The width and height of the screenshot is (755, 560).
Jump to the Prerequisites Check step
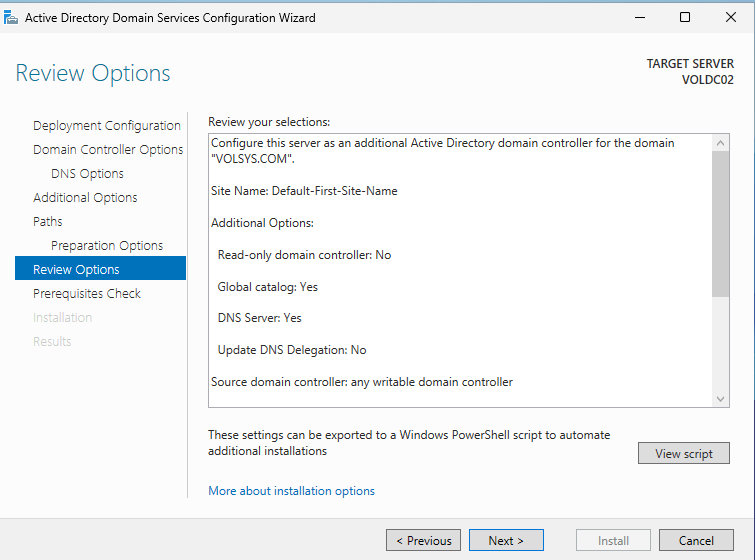[87, 293]
